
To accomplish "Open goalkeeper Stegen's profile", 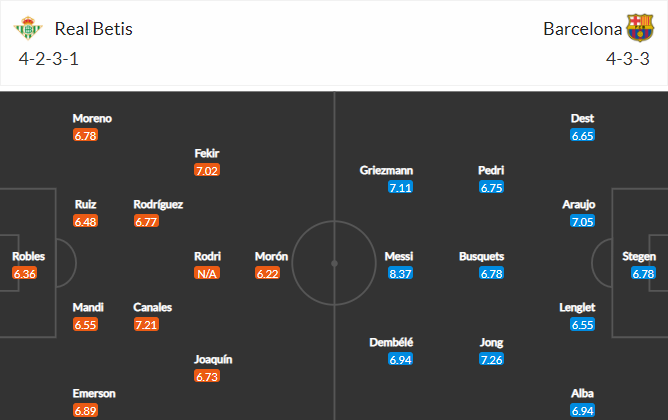I will (x=639, y=256).
